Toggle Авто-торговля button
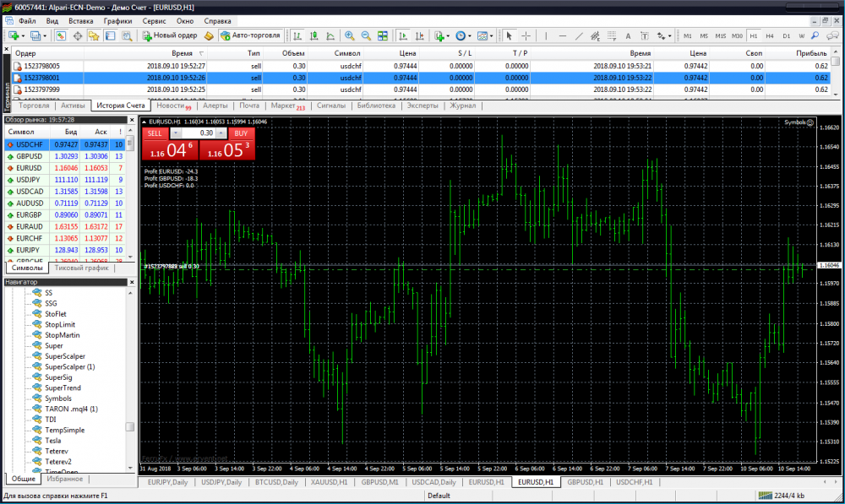 coord(251,35)
